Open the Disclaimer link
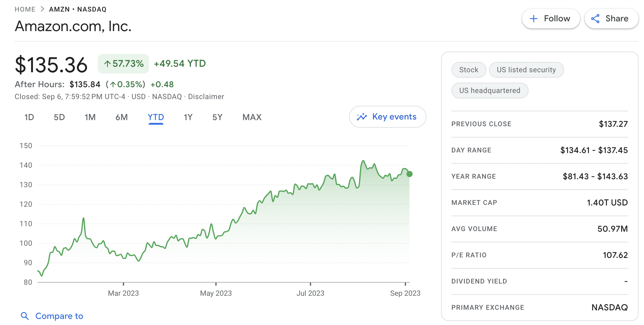This screenshot has width=644, height=325. (206, 97)
